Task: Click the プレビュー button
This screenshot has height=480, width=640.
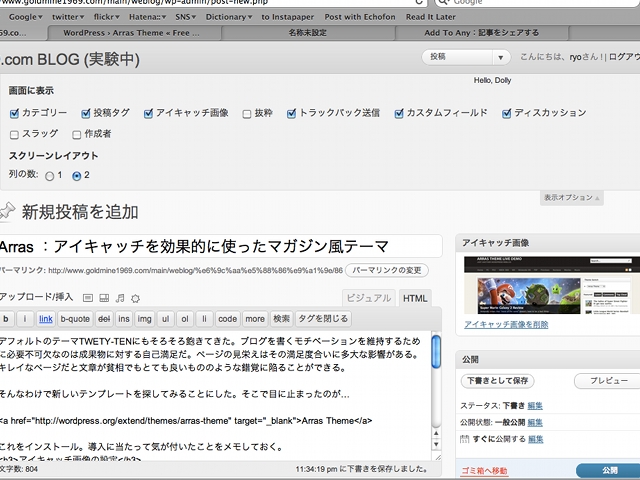Action: tap(608, 381)
